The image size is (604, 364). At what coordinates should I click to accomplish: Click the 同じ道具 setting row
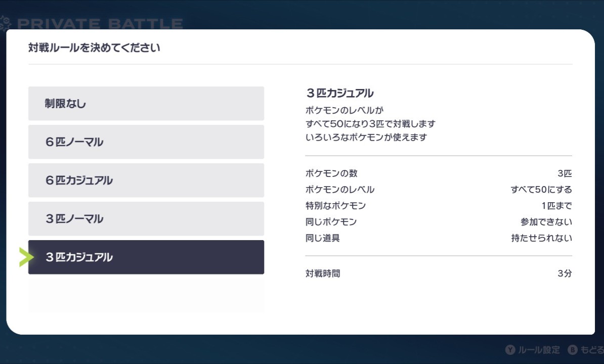[x=439, y=238]
